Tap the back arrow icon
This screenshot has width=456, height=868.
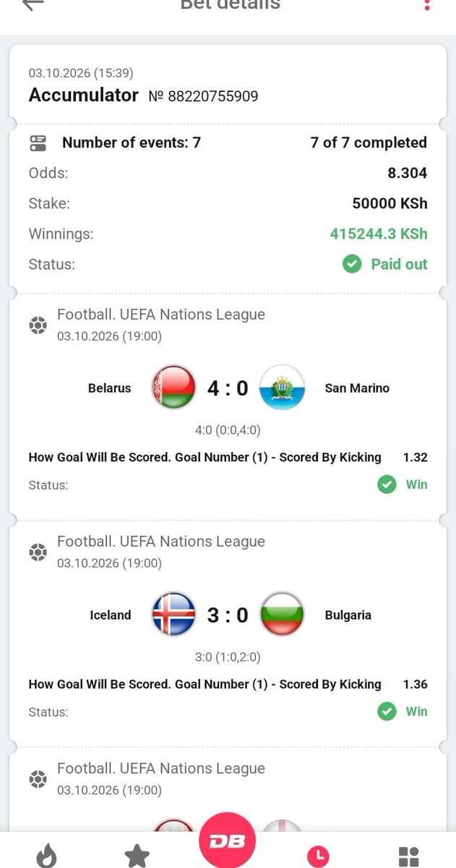click(33, 4)
